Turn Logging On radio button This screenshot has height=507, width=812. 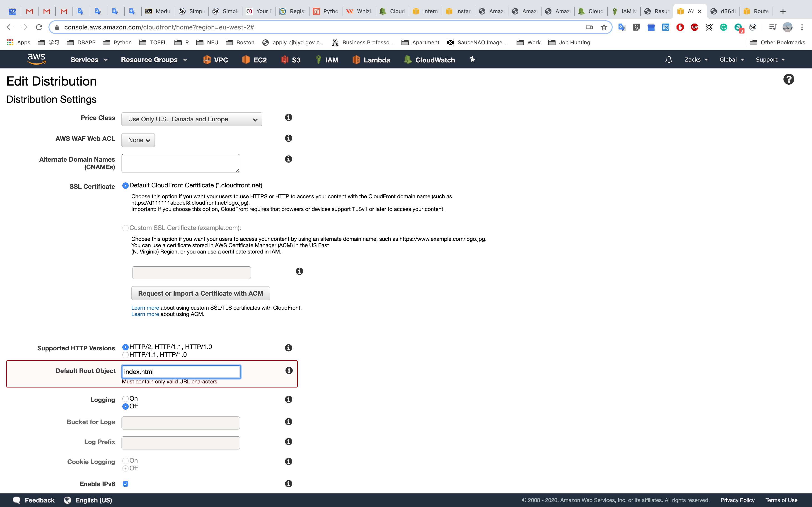tap(126, 399)
